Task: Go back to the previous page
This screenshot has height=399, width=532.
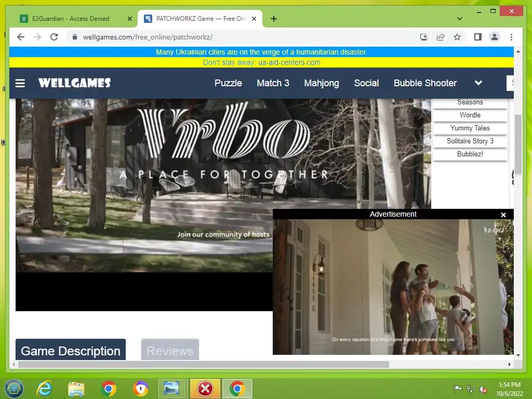Action: 21,37
